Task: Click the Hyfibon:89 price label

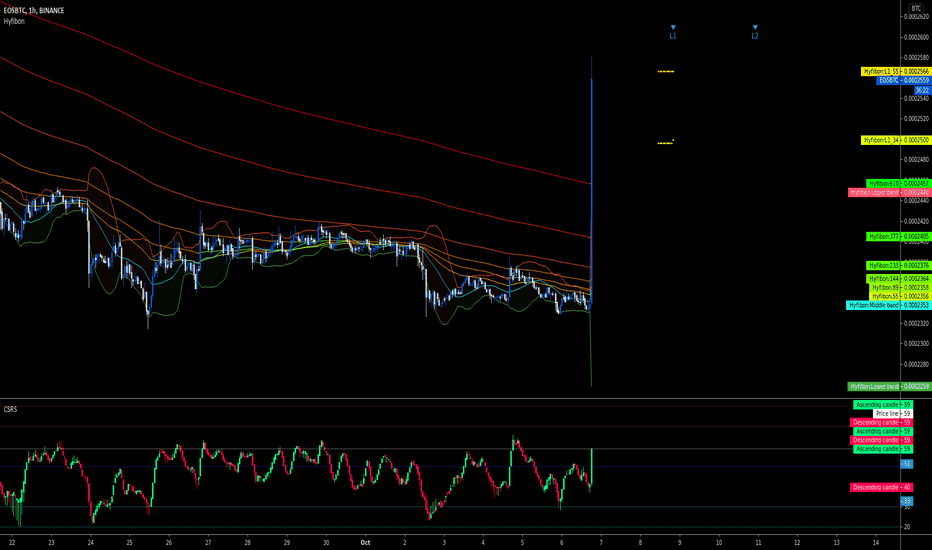Action: click(x=899, y=288)
